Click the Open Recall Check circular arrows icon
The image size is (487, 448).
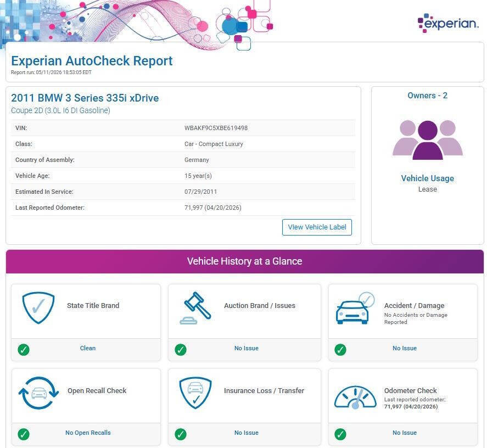tap(38, 393)
